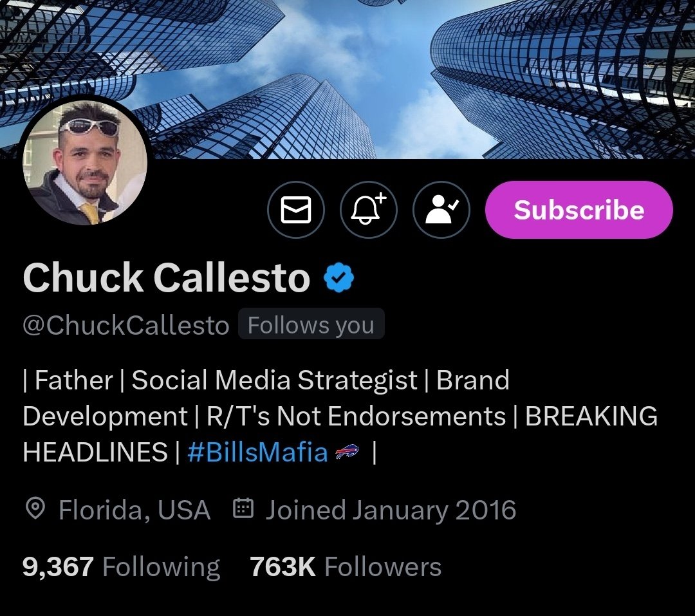This screenshot has width=695, height=616.
Task: Click the location pin icon
Action: coord(35,509)
